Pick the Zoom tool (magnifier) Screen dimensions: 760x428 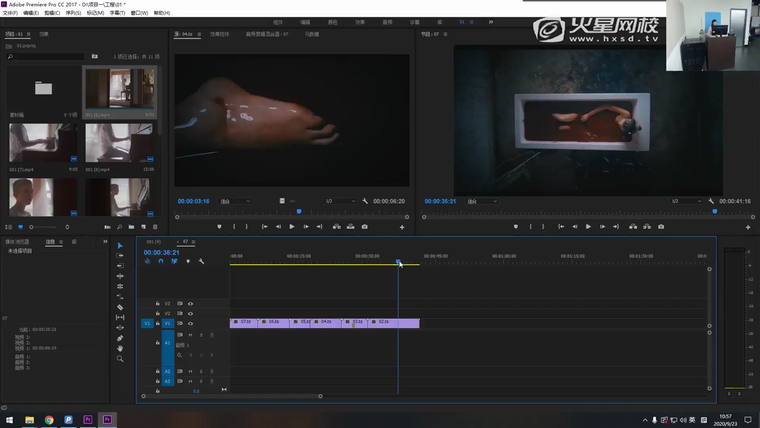click(120, 358)
